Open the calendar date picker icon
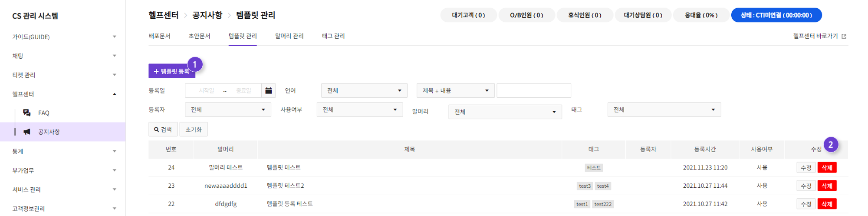Image resolution: width=868 pixels, height=216 pixels. pos(268,90)
